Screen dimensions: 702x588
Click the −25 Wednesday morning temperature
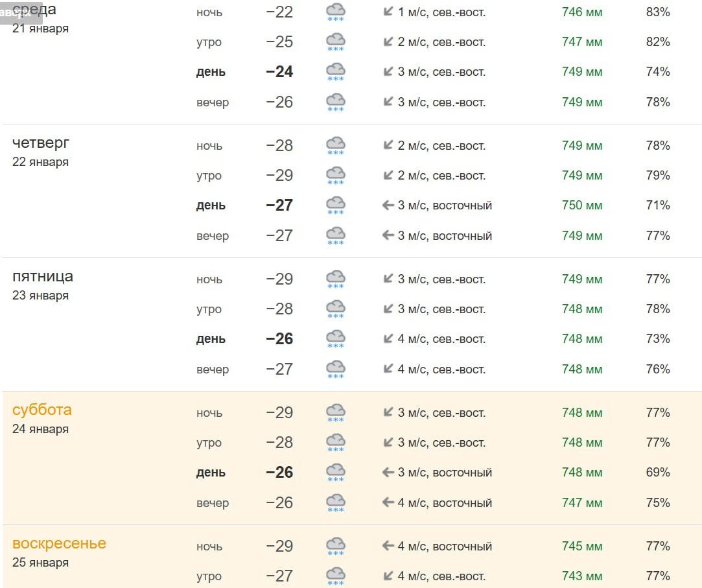(x=279, y=41)
